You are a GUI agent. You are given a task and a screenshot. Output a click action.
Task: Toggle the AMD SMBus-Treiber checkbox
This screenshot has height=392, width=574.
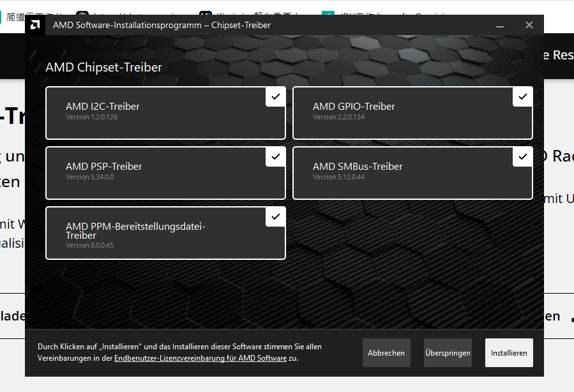(523, 156)
